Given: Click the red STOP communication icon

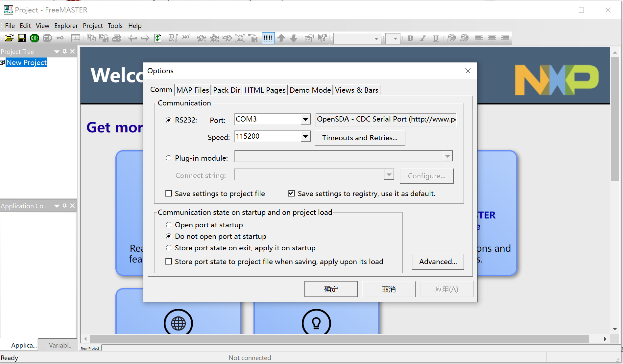Looking at the screenshot, I should coord(47,38).
